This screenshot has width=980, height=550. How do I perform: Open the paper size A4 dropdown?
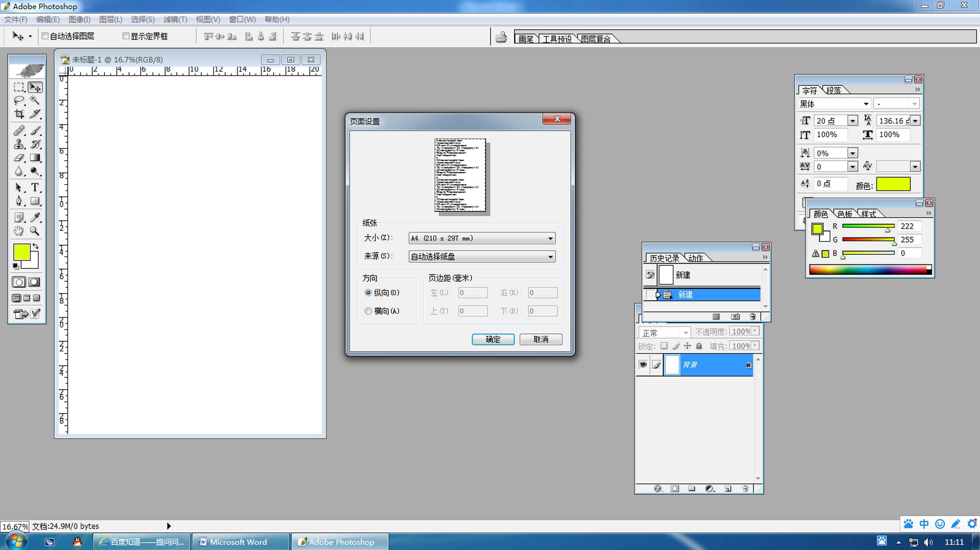(550, 238)
